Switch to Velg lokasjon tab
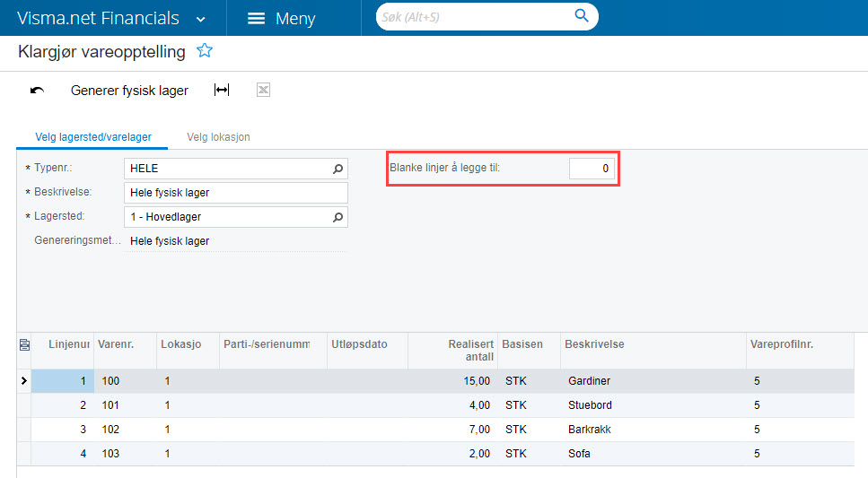Viewport: 868px width, 478px height. (x=218, y=137)
